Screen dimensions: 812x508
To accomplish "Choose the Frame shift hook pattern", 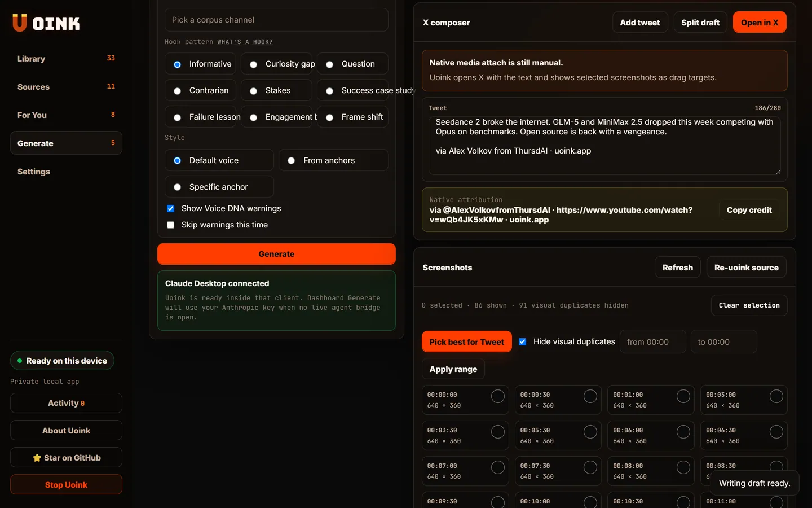I will (352, 117).
